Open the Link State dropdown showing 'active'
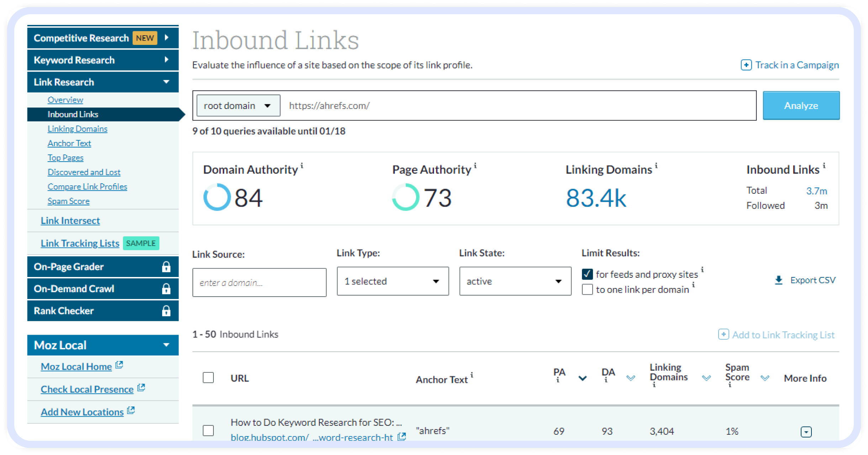Image resolution: width=868 pixels, height=455 pixels. pyautogui.click(x=515, y=281)
